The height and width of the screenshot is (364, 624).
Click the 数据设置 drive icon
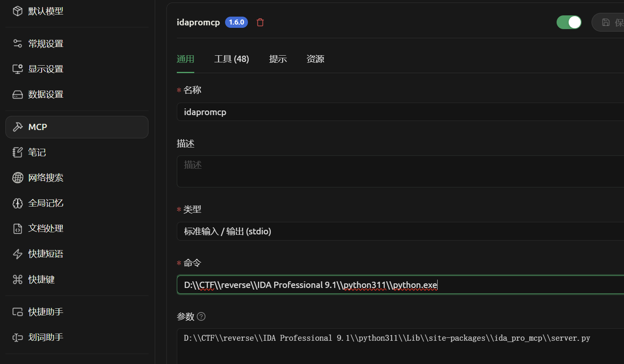click(17, 95)
